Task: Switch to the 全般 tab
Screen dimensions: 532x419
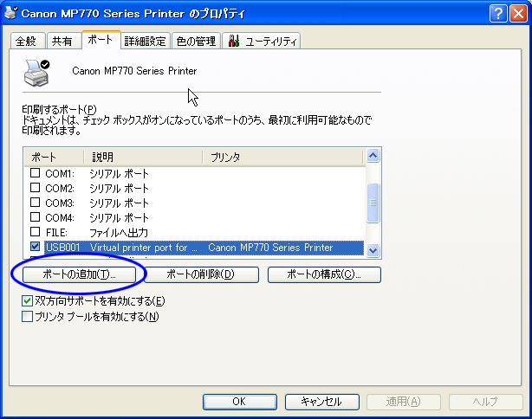Action: click(x=27, y=41)
